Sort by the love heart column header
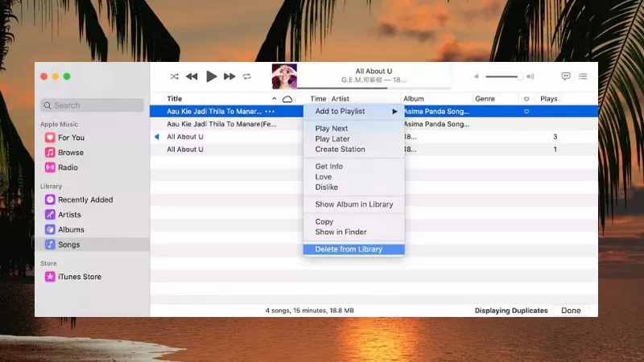Viewport: 644px width, 362px height. coord(526,99)
